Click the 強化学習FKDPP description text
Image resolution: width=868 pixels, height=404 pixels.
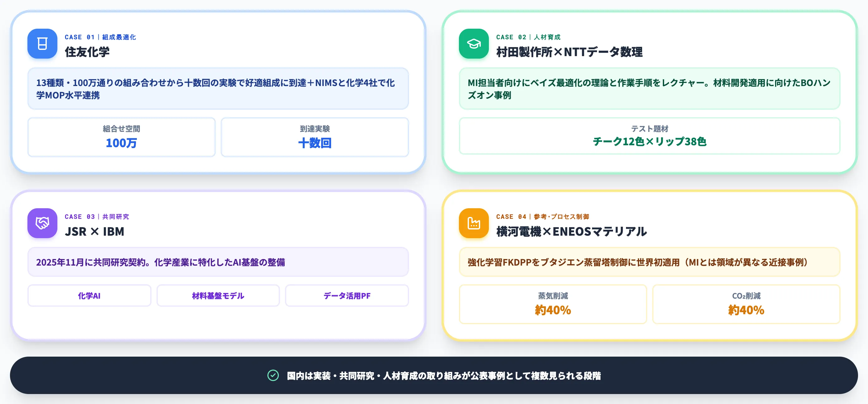point(638,262)
